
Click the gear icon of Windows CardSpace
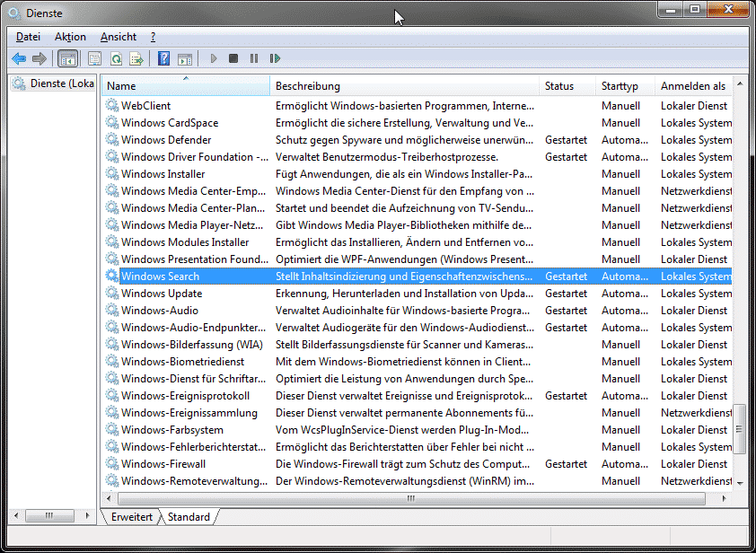pyautogui.click(x=112, y=122)
